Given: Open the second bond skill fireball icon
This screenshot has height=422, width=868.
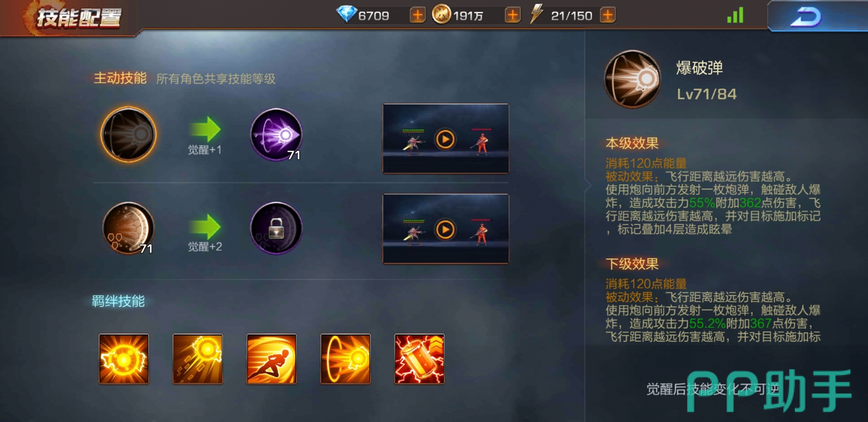Looking at the screenshot, I should pos(197,359).
